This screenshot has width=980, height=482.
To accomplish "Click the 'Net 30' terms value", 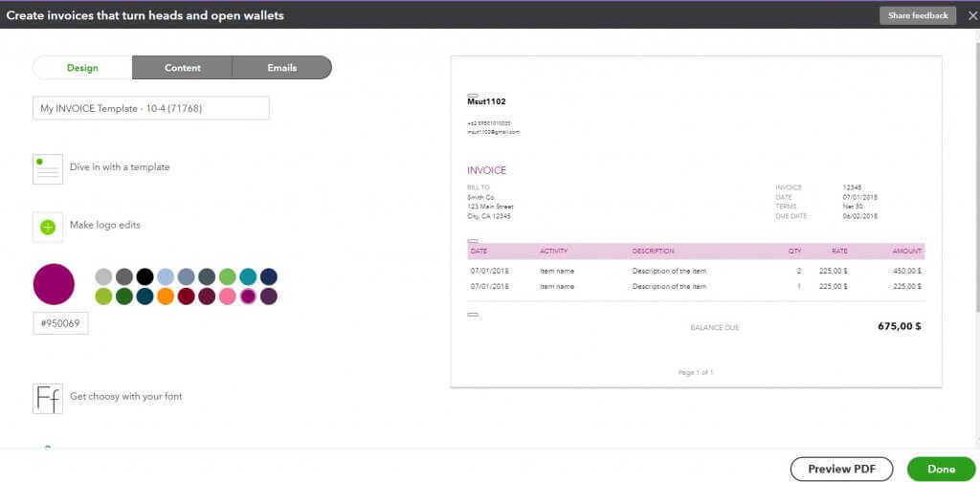I will coord(853,207).
